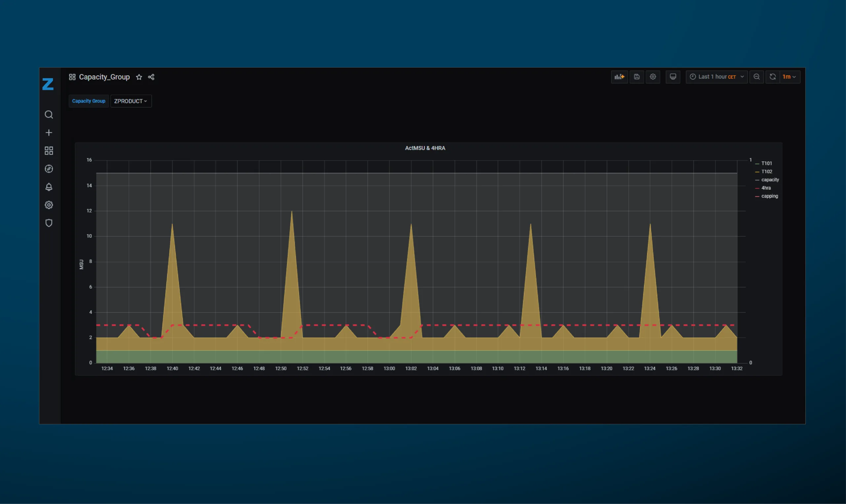Viewport: 846px width, 504px height.
Task: Click the Add panel icon
Action: tap(619, 77)
